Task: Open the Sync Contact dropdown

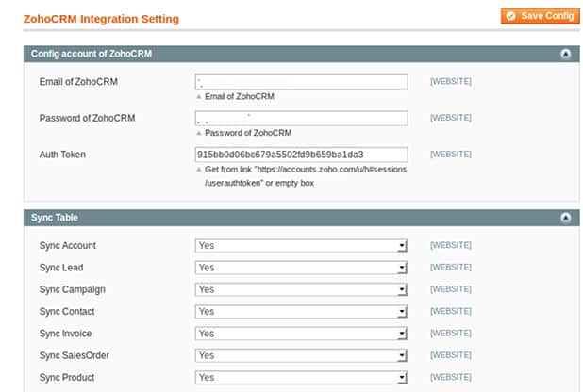Action: click(x=301, y=311)
